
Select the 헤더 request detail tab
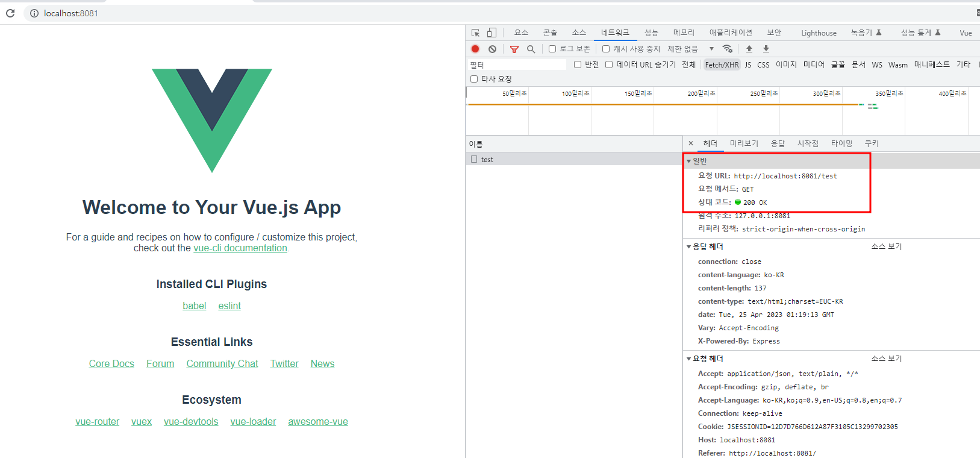coord(710,143)
